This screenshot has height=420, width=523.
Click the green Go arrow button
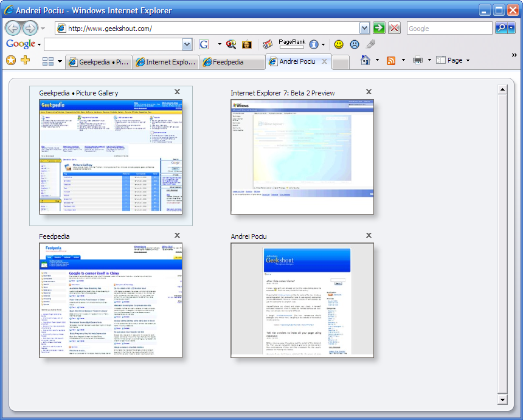click(379, 28)
